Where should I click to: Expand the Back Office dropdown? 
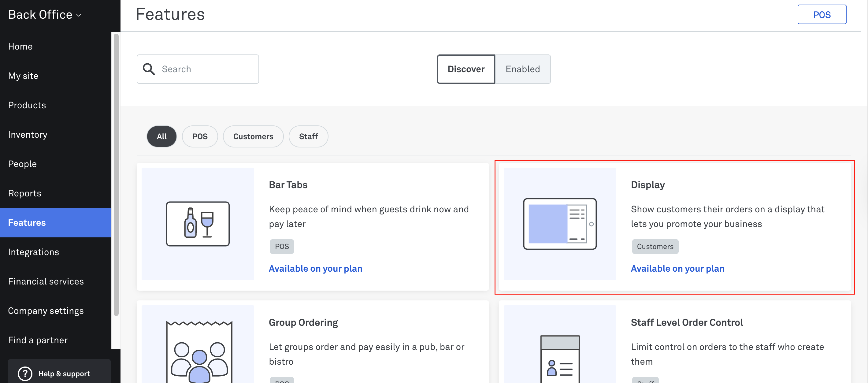45,15
